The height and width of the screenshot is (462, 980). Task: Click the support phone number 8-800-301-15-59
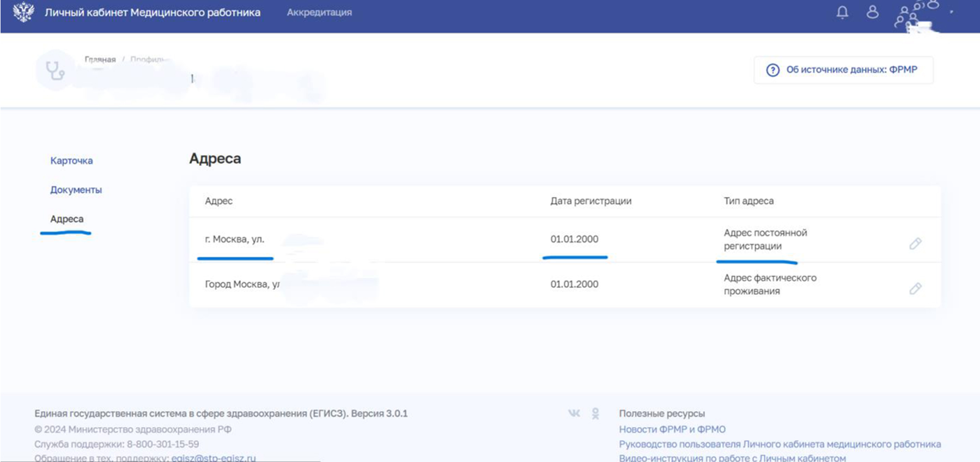tap(163, 444)
